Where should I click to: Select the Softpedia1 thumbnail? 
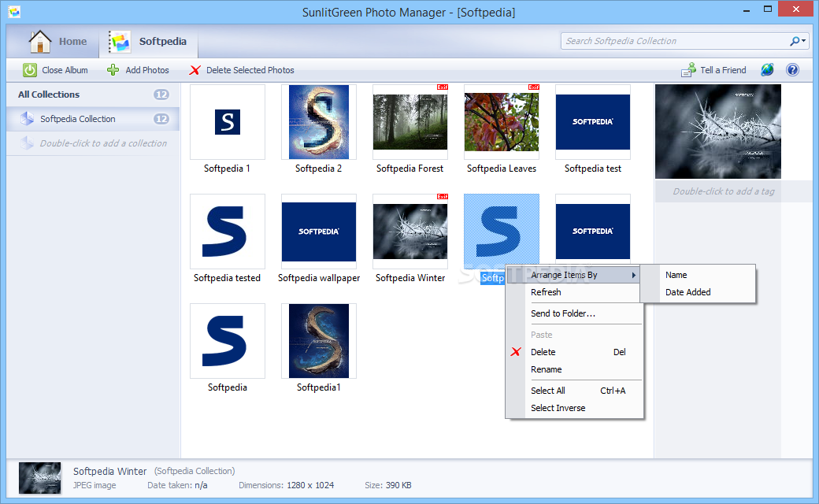point(319,341)
